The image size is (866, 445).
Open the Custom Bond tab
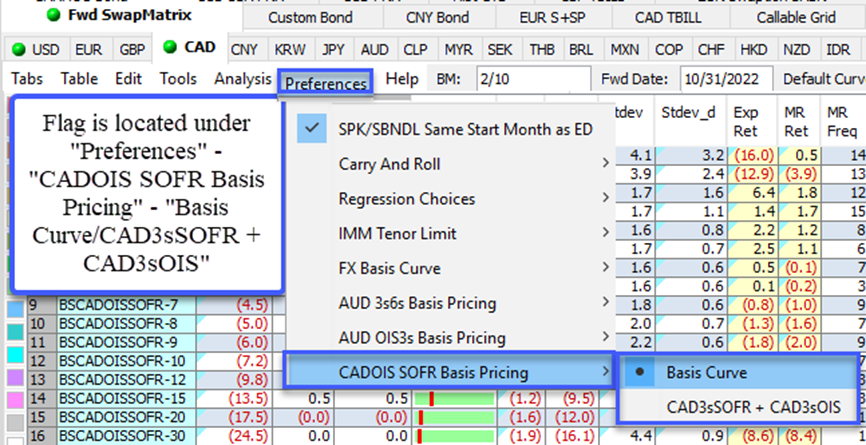[310, 18]
